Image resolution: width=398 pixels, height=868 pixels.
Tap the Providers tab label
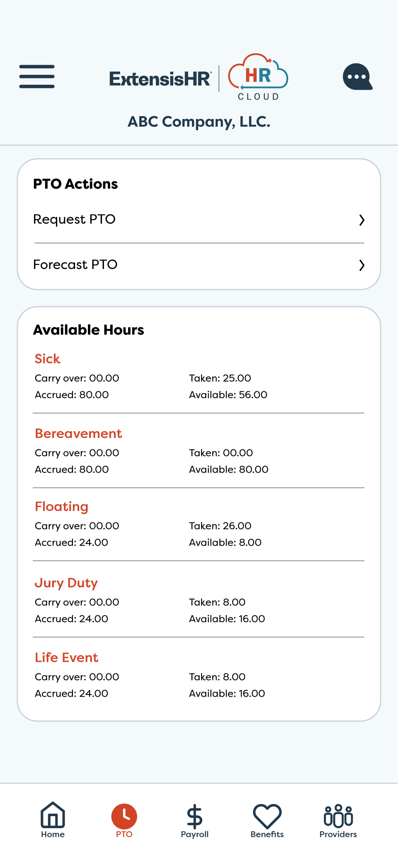click(338, 834)
